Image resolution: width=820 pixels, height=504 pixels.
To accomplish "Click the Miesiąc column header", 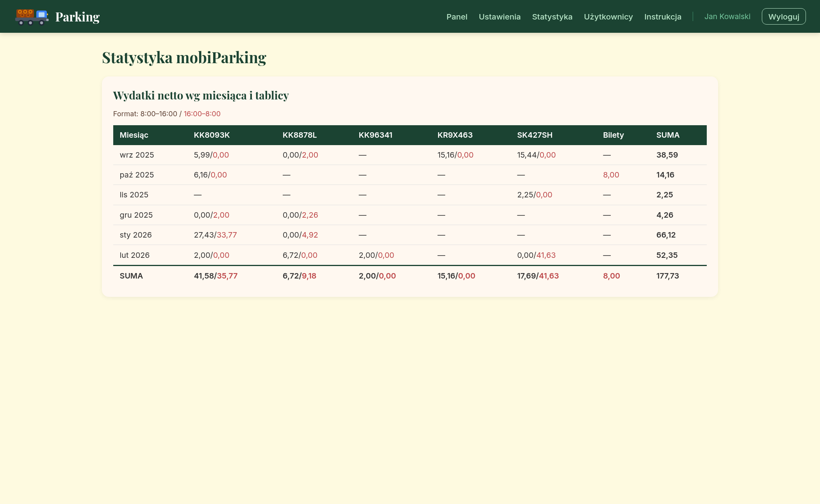I will [134, 135].
